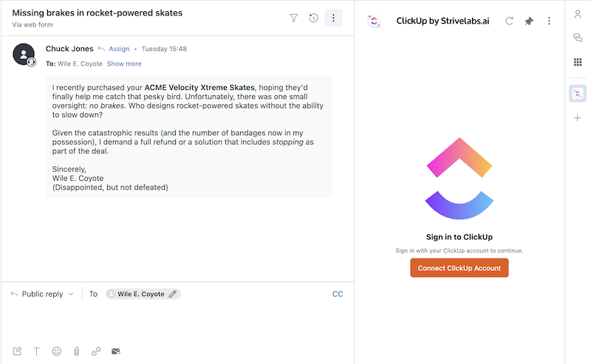Open the apps grid icon

point(578,62)
